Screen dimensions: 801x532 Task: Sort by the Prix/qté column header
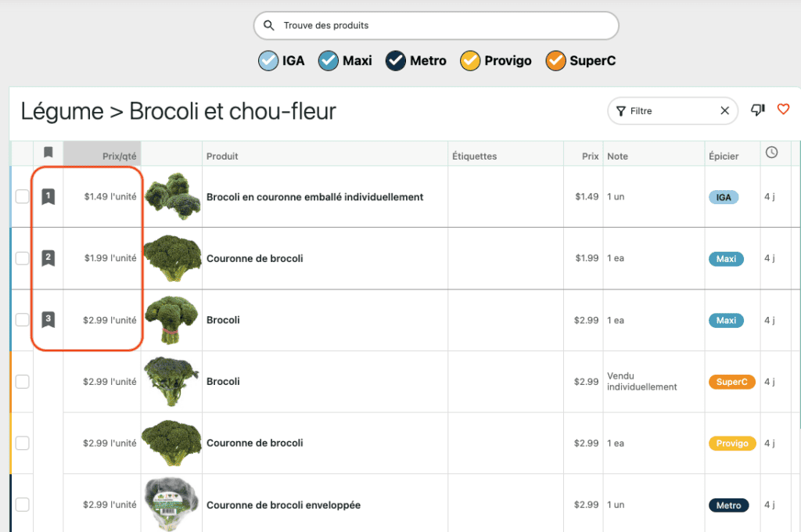click(119, 156)
